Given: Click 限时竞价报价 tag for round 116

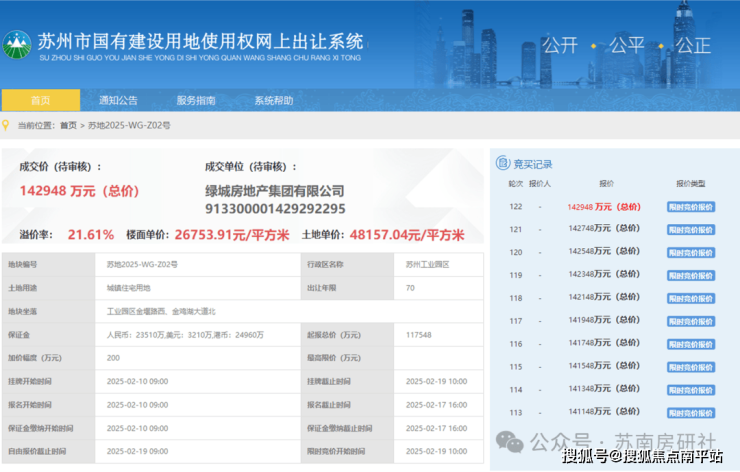Looking at the screenshot, I should click(x=691, y=344).
